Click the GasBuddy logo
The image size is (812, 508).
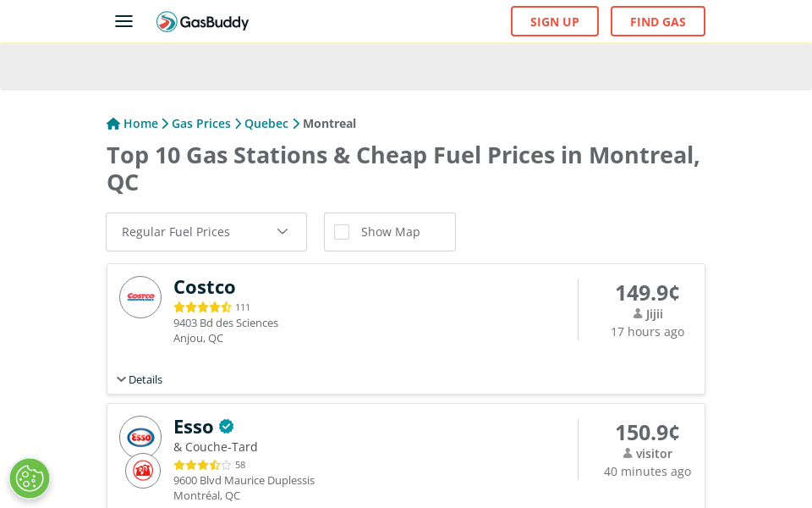(x=203, y=22)
